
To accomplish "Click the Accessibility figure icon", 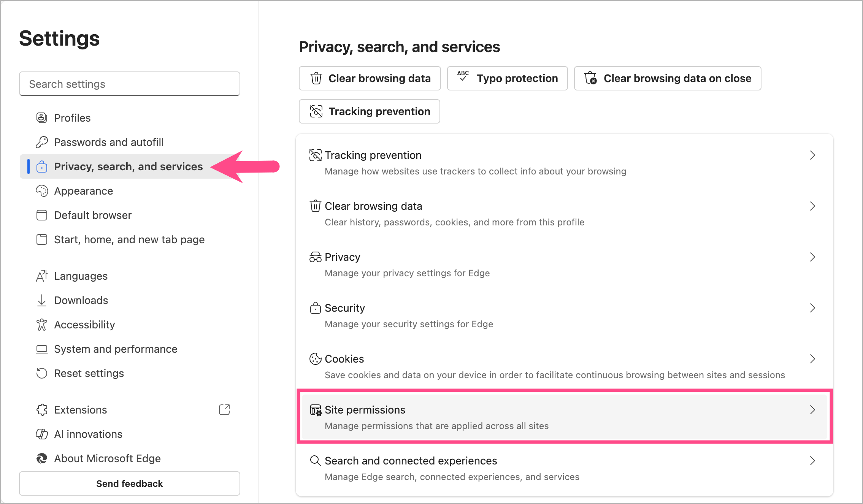I will pos(42,325).
